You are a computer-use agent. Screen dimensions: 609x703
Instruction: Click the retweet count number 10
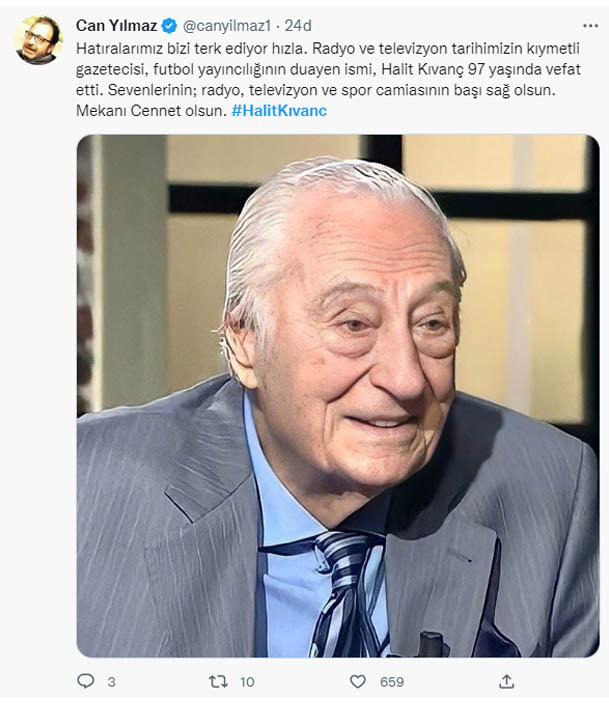point(247,682)
